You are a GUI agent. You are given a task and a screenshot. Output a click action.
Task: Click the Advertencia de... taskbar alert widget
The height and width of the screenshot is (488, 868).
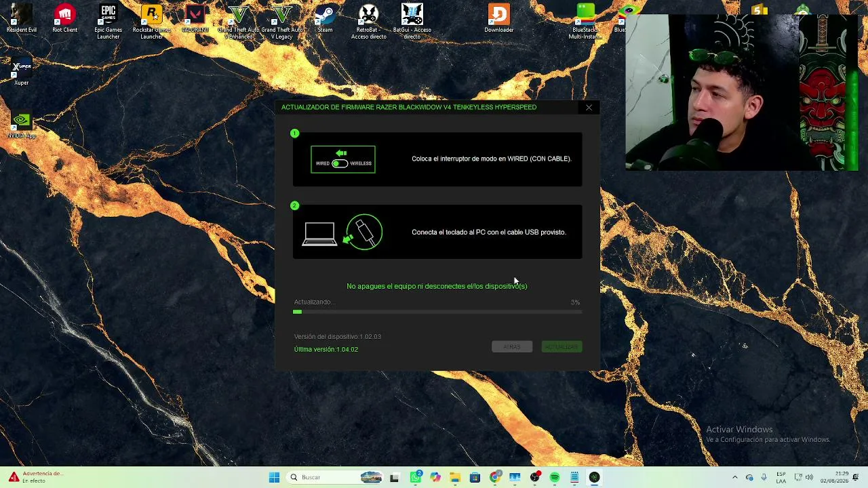pyautogui.click(x=35, y=477)
